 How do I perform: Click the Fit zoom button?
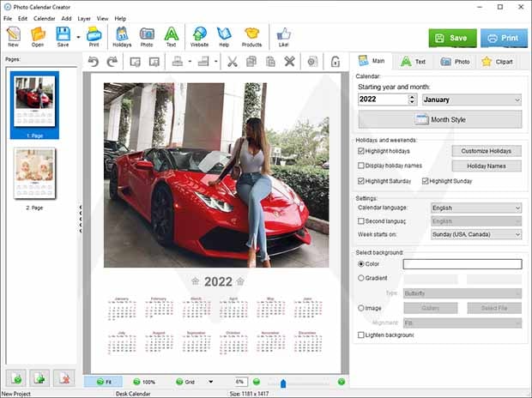click(104, 382)
